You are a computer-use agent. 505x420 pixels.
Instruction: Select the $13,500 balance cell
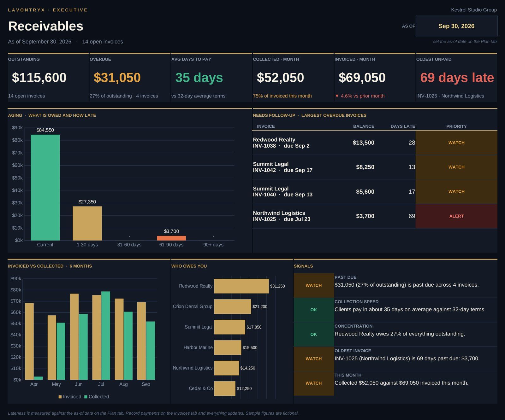point(364,143)
